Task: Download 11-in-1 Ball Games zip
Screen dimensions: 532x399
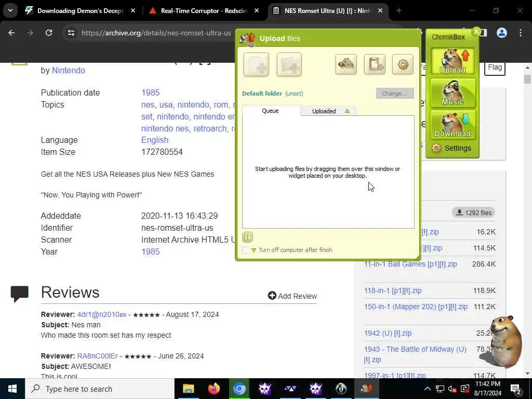Action: pos(410,264)
